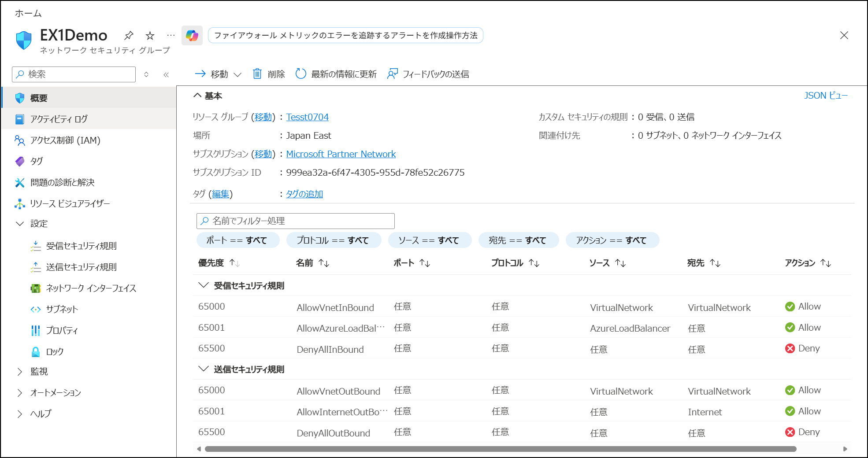The image size is (868, 458).
Task: Sort by アクション column
Action: [x=808, y=263]
